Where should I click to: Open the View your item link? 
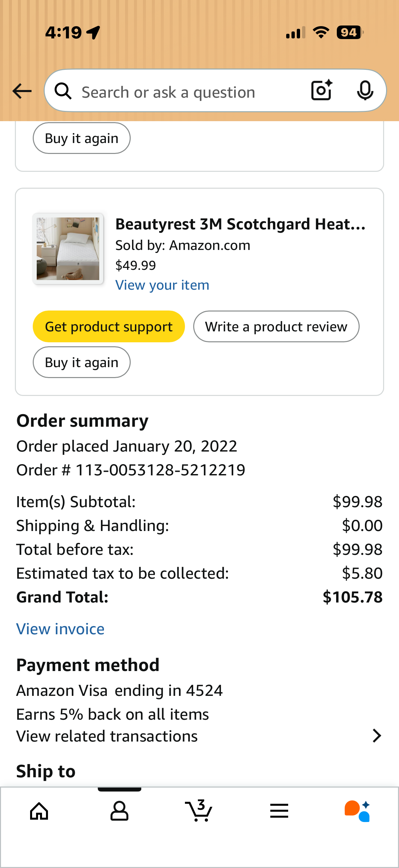pyautogui.click(x=162, y=285)
